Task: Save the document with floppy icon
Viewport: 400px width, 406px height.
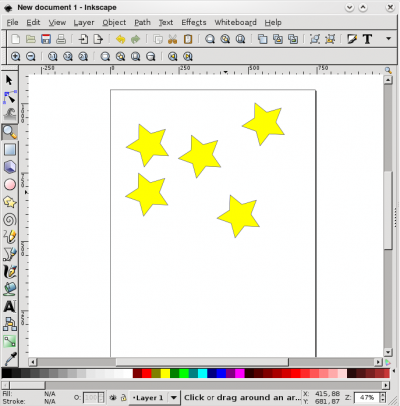Action: [46, 39]
